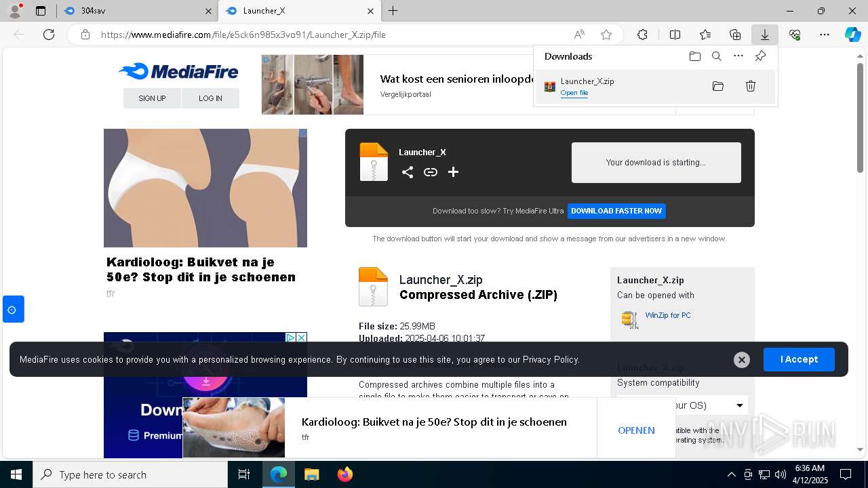868x488 pixels.
Task: Click the LOG IN button
Action: (210, 98)
